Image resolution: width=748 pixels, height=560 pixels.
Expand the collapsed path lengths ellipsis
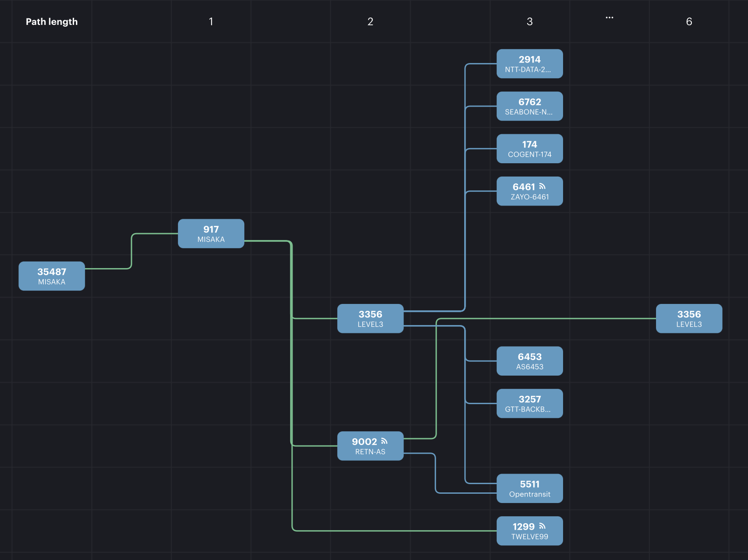coord(609,18)
